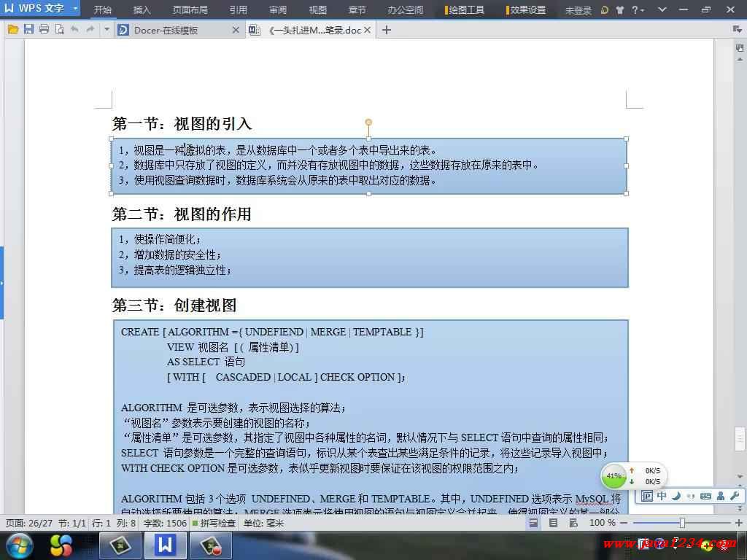Open the IME wrench settings icon

click(735, 497)
